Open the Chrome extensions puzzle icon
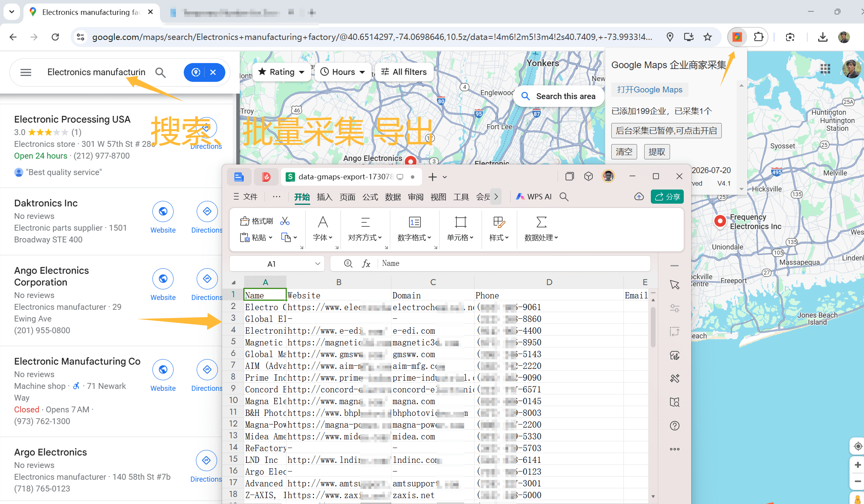This screenshot has width=864, height=504. [x=759, y=37]
